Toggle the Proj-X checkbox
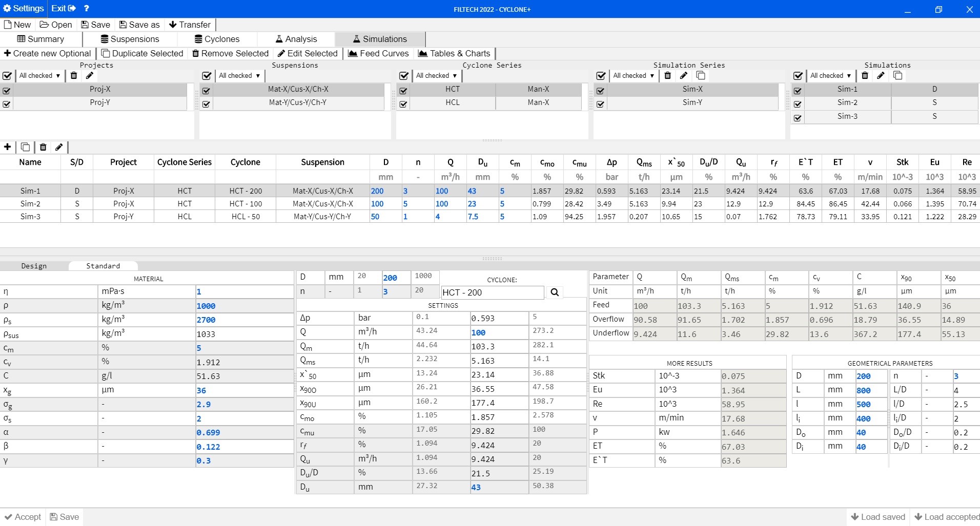Image resolution: width=980 pixels, height=526 pixels. pyautogui.click(x=7, y=91)
